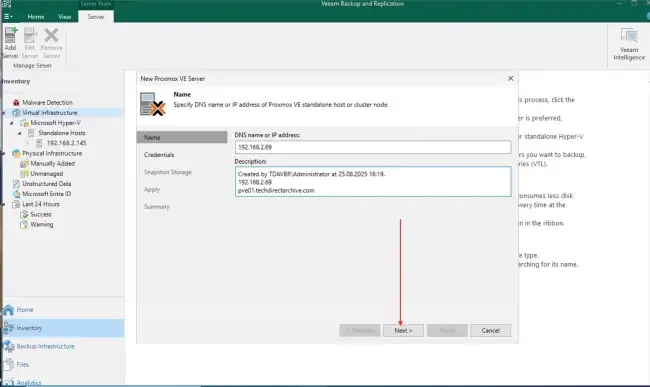Click the Success status icon
The height and width of the screenshot is (387, 650).
click(24, 214)
